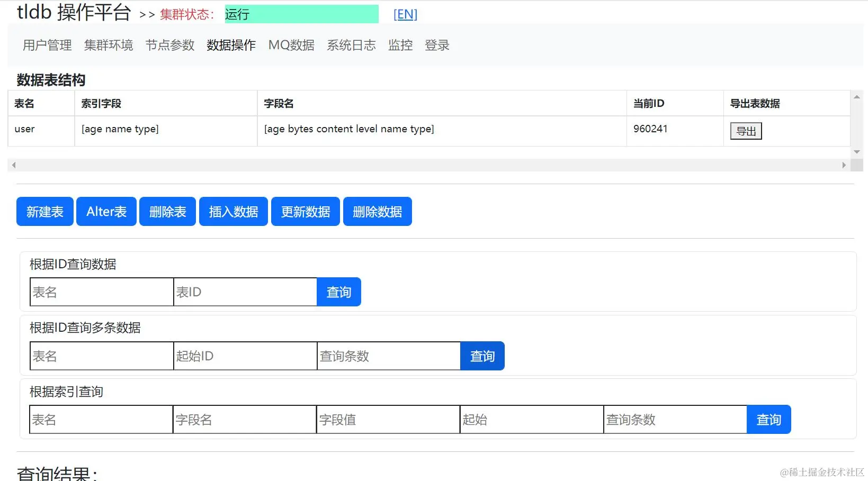Go to 节点参数 page
The width and height of the screenshot is (868, 481).
(170, 45)
